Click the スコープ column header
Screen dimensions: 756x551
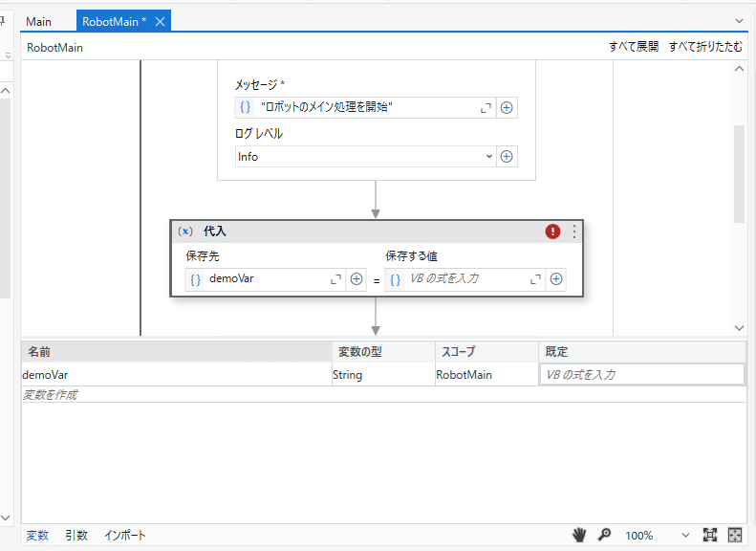point(487,352)
